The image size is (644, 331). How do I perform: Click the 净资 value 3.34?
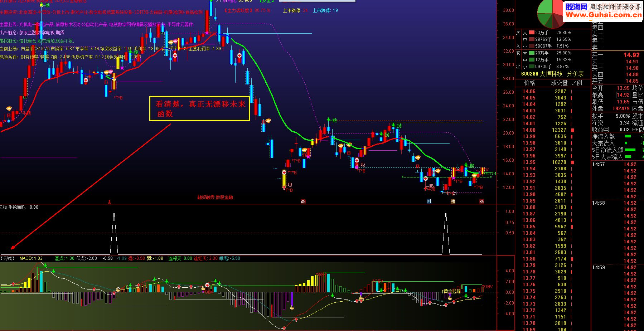pyautogui.click(x=625, y=123)
